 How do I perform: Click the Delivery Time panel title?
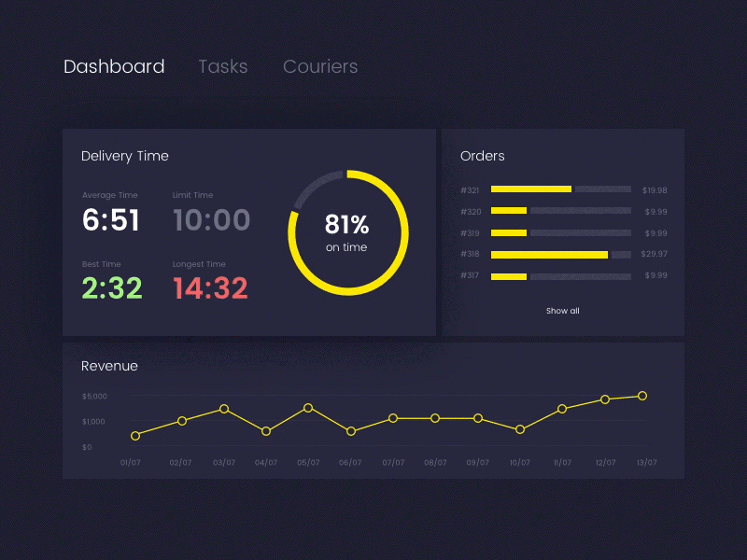pyautogui.click(x=124, y=156)
